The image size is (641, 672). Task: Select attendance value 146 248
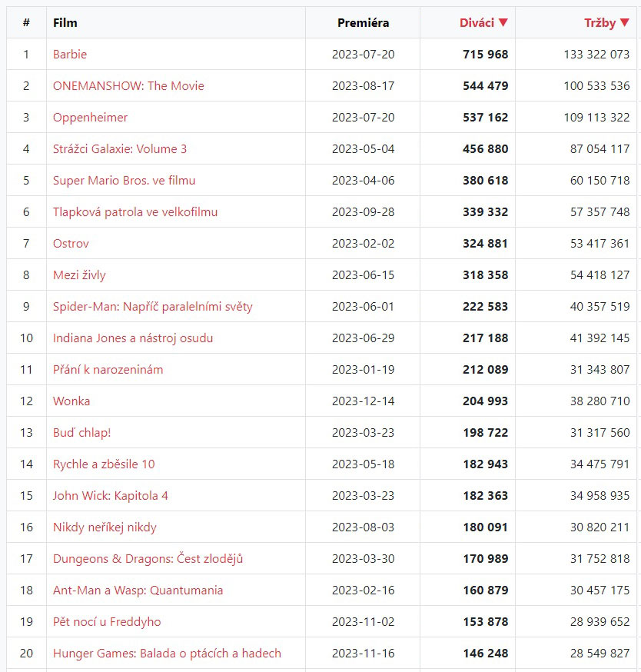tap(486, 653)
